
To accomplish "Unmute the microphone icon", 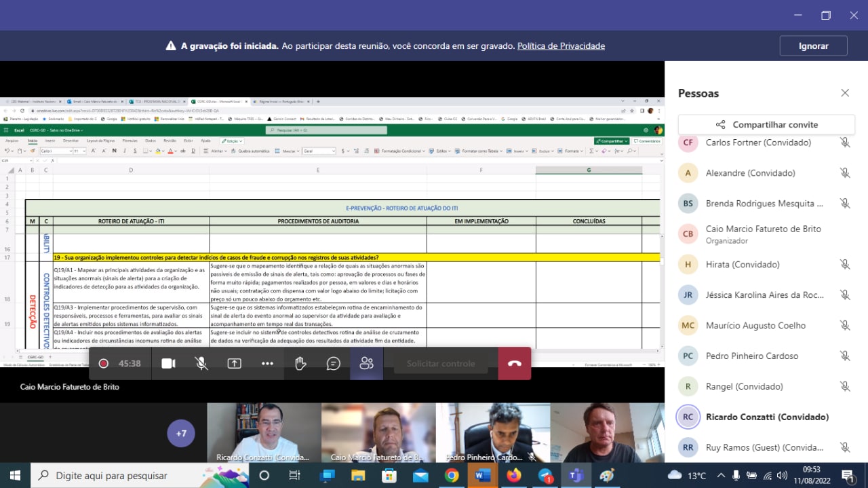I will [x=201, y=363].
